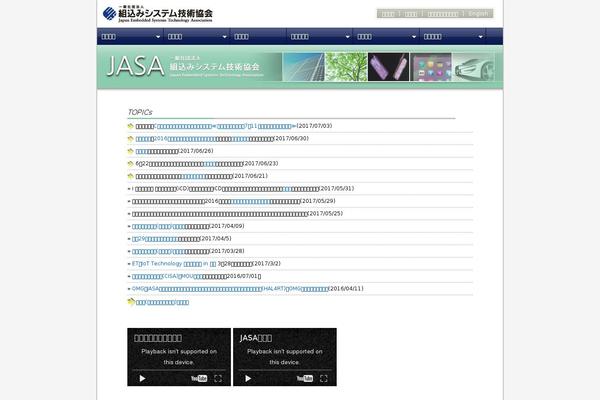Expand the second navigation menu's dropdown arrow
Image resolution: width=600 pixels, height=400 pixels.
pos(225,37)
